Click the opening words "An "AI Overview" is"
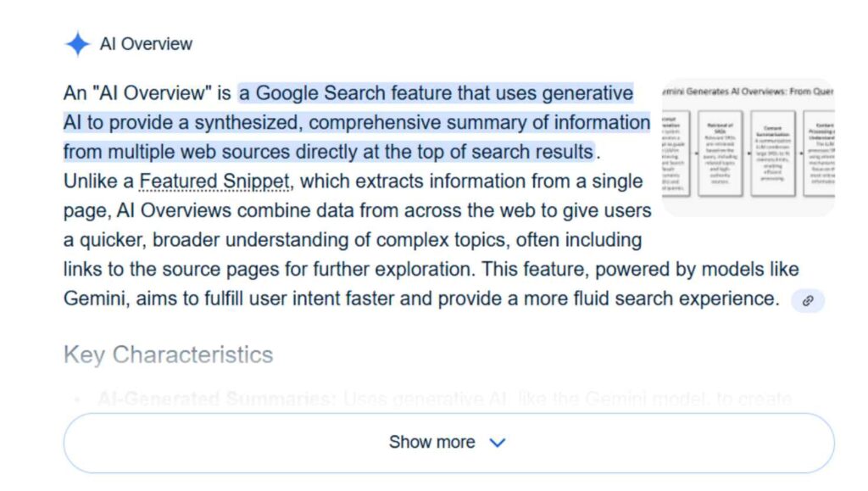This screenshot has width=868, height=491. [147, 92]
